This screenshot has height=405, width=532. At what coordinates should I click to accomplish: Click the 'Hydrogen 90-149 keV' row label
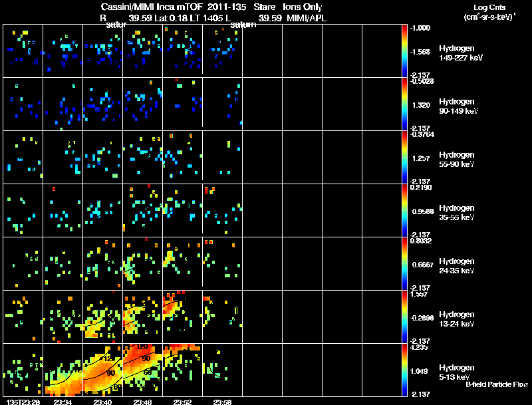coord(459,106)
